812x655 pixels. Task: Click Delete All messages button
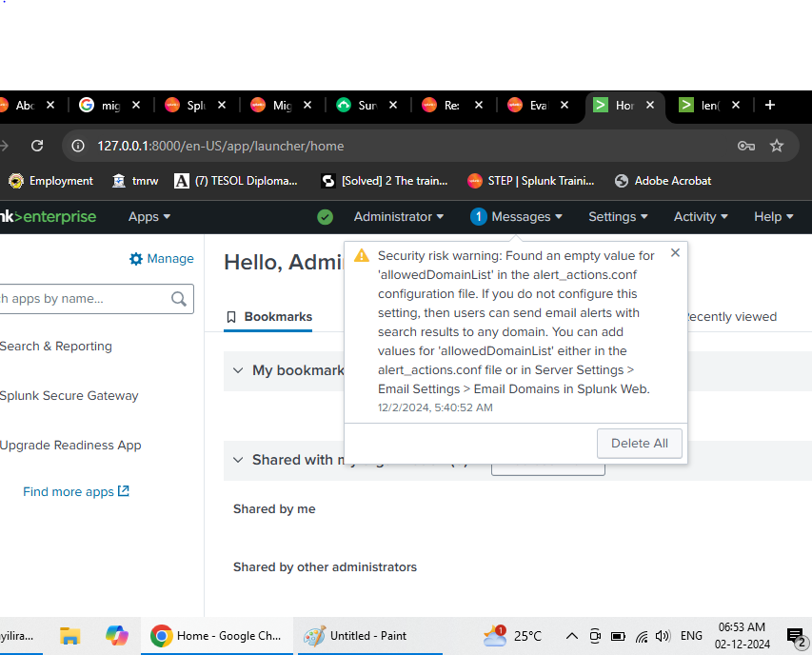[639, 444]
